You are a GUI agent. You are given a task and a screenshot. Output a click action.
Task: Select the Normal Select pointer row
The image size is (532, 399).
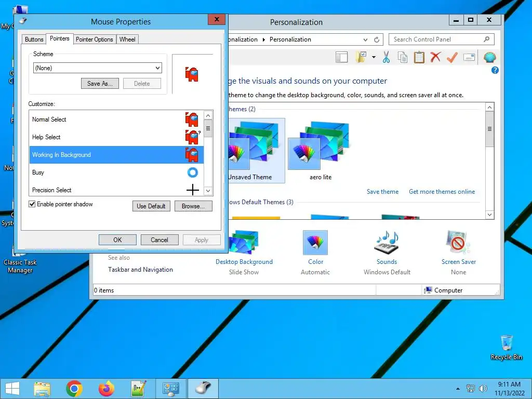coord(116,119)
